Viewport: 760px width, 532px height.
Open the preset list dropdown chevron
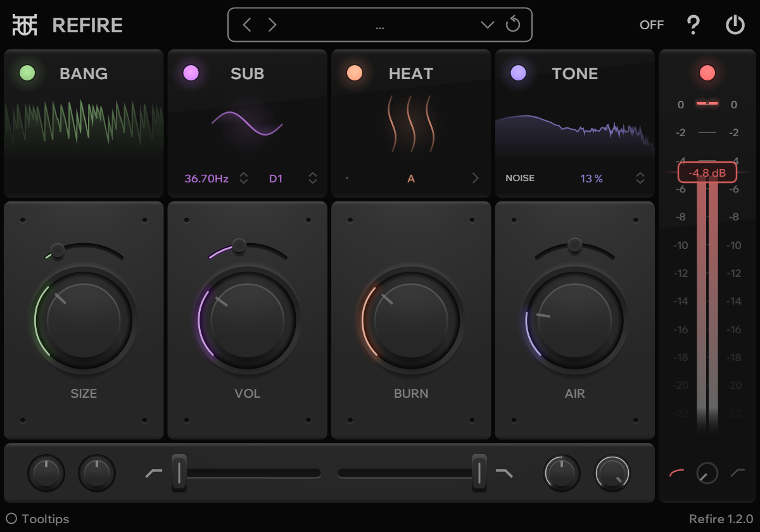pyautogui.click(x=487, y=25)
